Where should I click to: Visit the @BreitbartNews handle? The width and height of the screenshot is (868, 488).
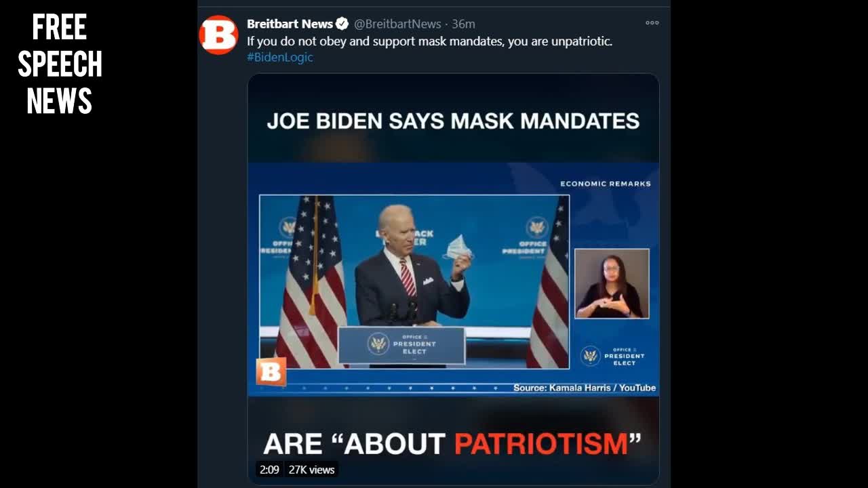(397, 24)
